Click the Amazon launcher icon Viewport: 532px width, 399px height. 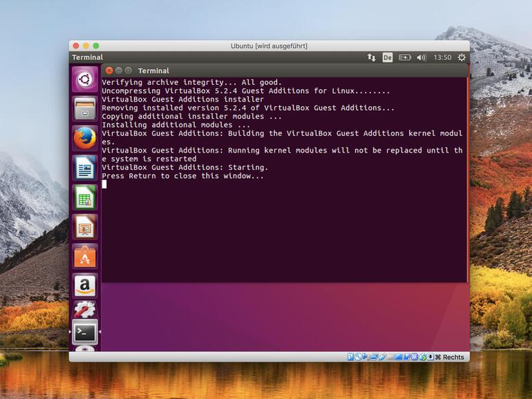[x=85, y=285]
